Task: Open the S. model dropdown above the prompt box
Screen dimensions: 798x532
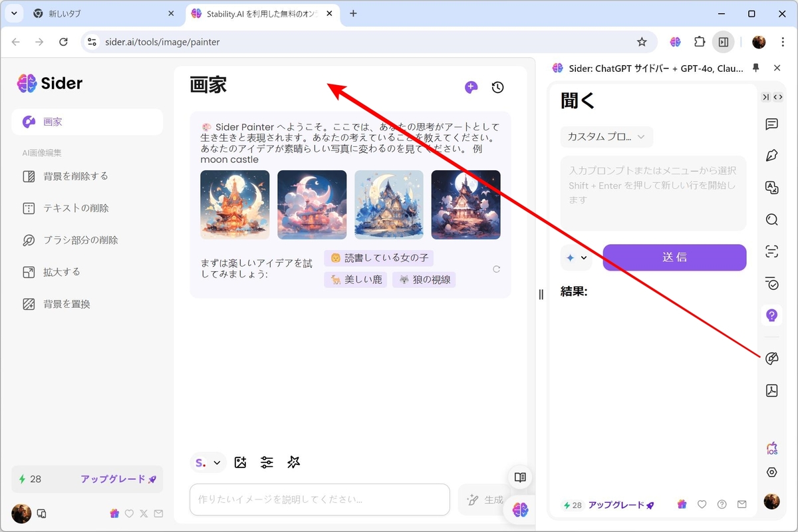Action: point(208,462)
